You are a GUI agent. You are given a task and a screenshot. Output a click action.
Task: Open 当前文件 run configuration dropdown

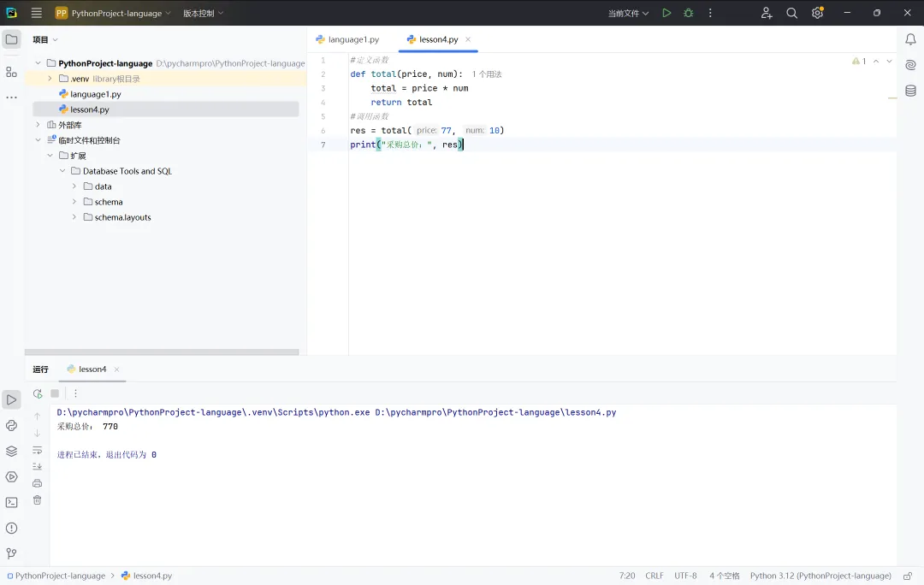coord(628,13)
